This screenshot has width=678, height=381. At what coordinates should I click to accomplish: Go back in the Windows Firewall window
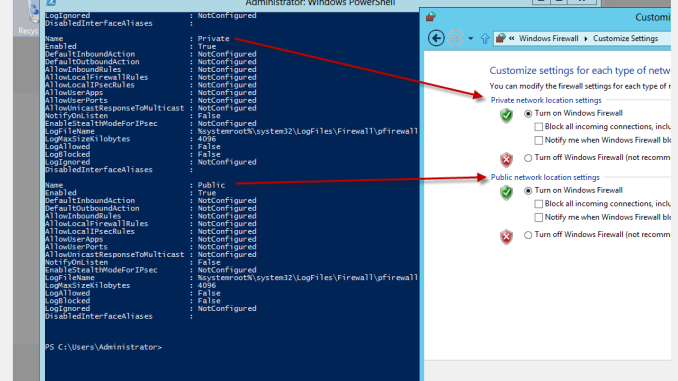coord(436,38)
